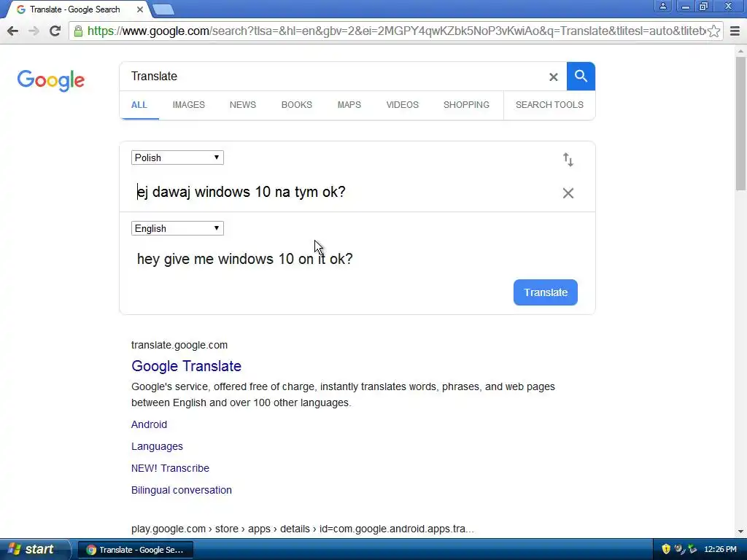The image size is (747, 560).
Task: Click the system clock 12:26 PM
Action: 720,549
